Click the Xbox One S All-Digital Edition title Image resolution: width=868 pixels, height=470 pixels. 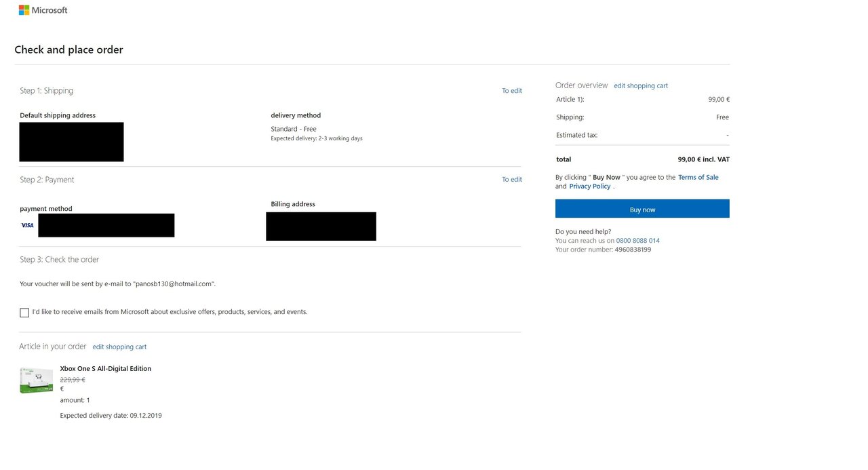click(106, 369)
